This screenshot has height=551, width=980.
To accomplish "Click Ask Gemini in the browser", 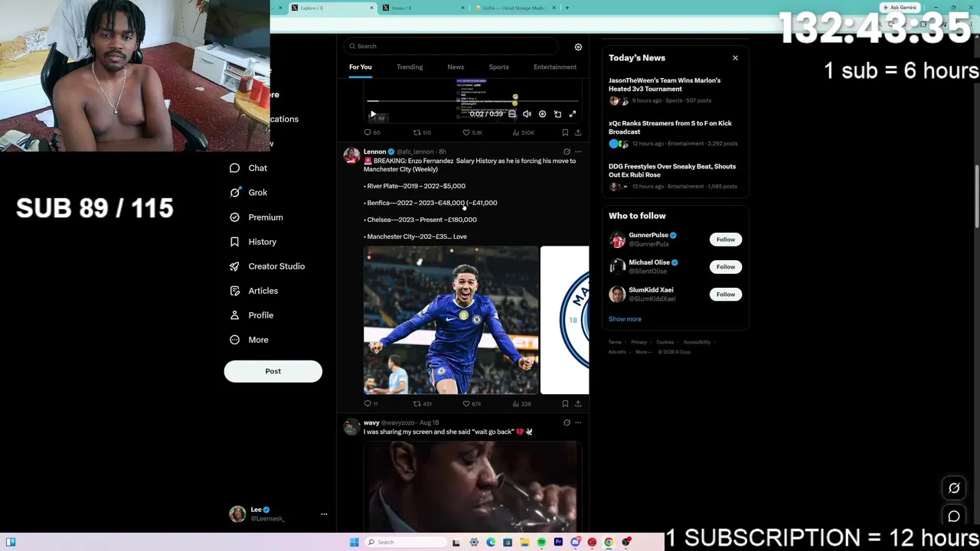I will click(900, 8).
